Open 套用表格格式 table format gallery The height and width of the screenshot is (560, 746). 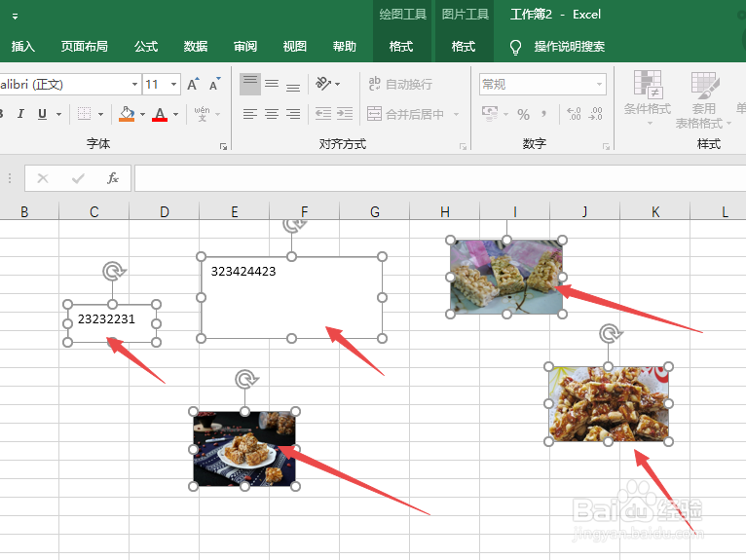(x=704, y=100)
